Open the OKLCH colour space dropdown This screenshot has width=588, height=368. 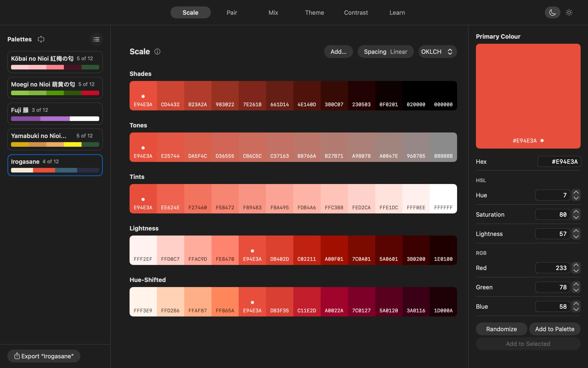[437, 52]
